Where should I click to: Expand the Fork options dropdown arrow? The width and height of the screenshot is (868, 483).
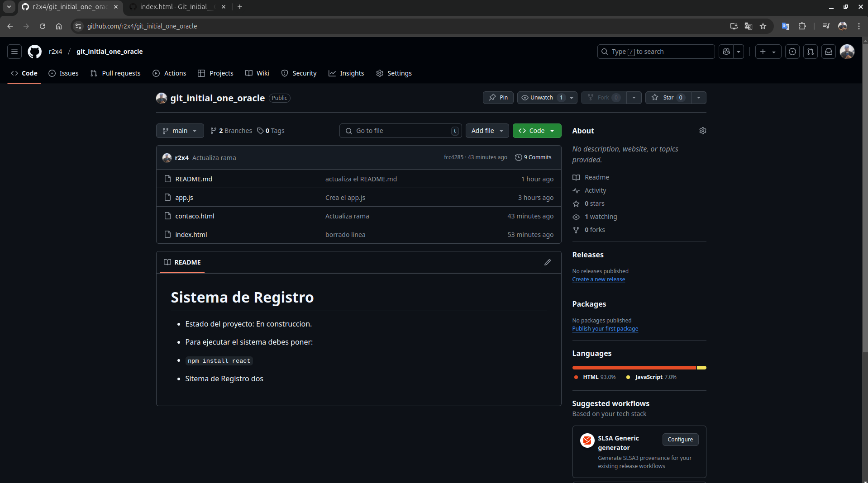point(634,98)
